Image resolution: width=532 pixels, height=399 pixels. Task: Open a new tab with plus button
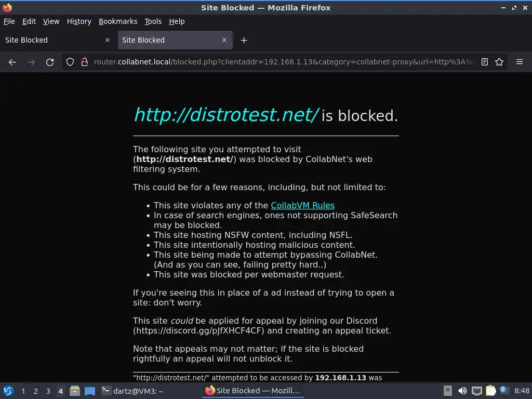[244, 41]
